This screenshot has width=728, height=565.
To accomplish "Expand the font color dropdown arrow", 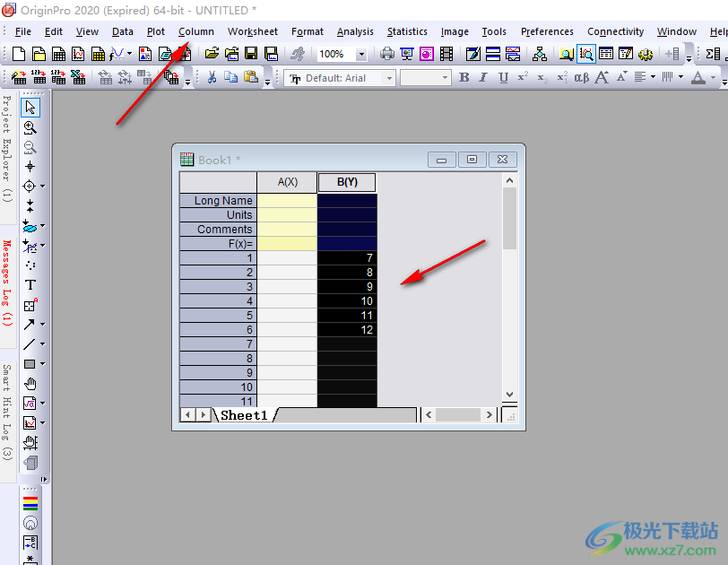I will coord(713,77).
